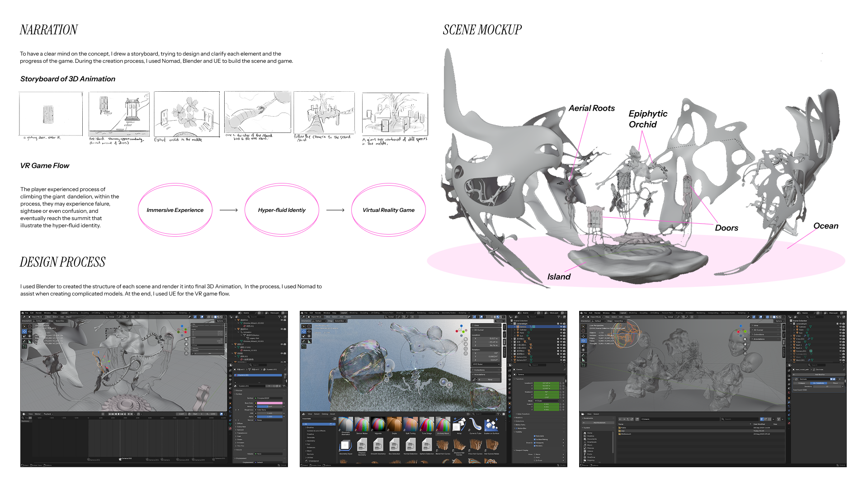The height and width of the screenshot is (488, 868).
Task: Open the XYZ Euler rotation mode dropdown
Action: point(486,364)
